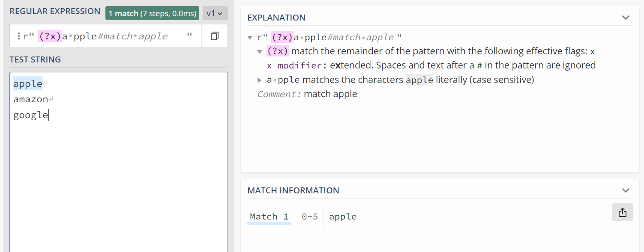Click highlighted apple in test string

(28, 84)
